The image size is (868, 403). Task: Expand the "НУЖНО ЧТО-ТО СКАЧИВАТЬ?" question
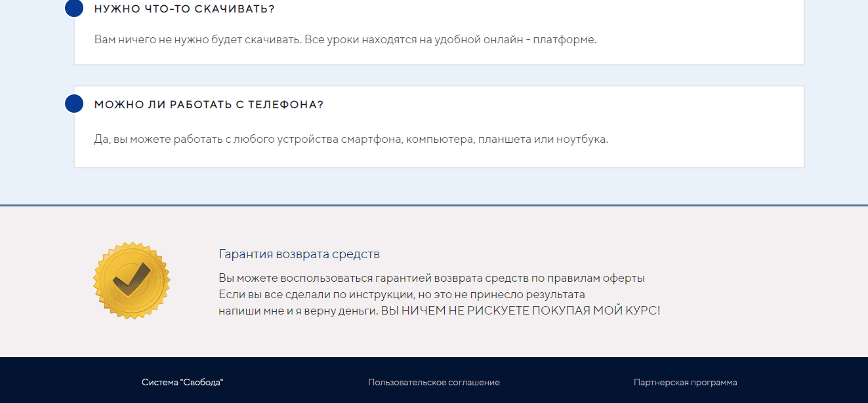click(184, 9)
